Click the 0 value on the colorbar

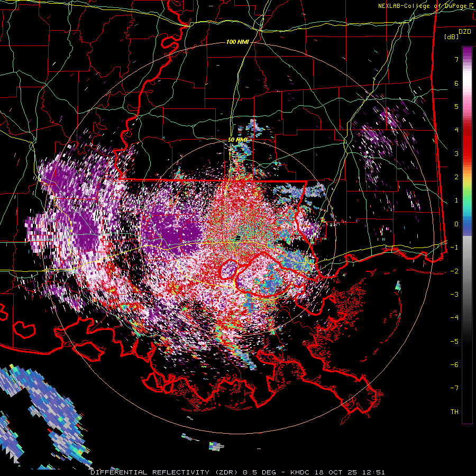(x=456, y=224)
